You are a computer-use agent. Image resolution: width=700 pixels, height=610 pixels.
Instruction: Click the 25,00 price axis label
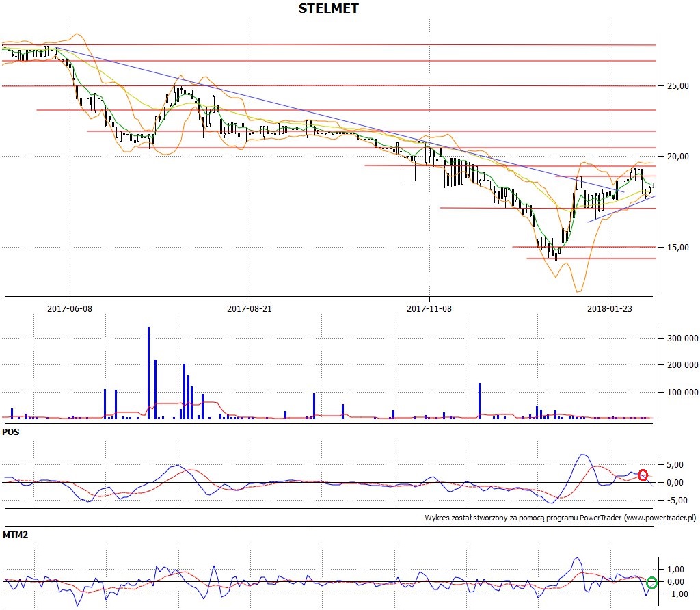677,86
